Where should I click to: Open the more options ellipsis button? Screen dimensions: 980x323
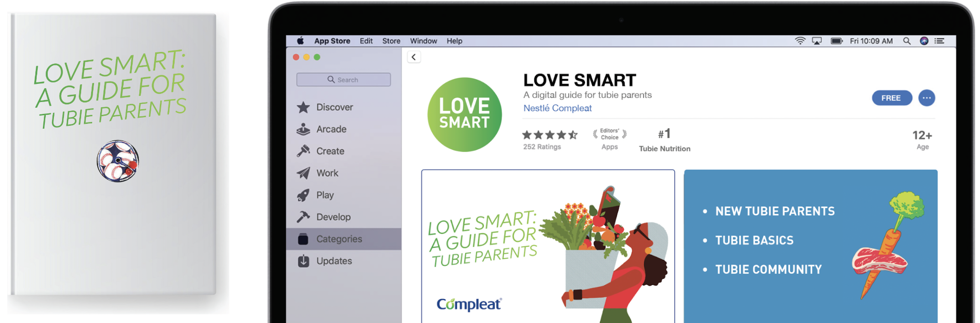(x=927, y=98)
